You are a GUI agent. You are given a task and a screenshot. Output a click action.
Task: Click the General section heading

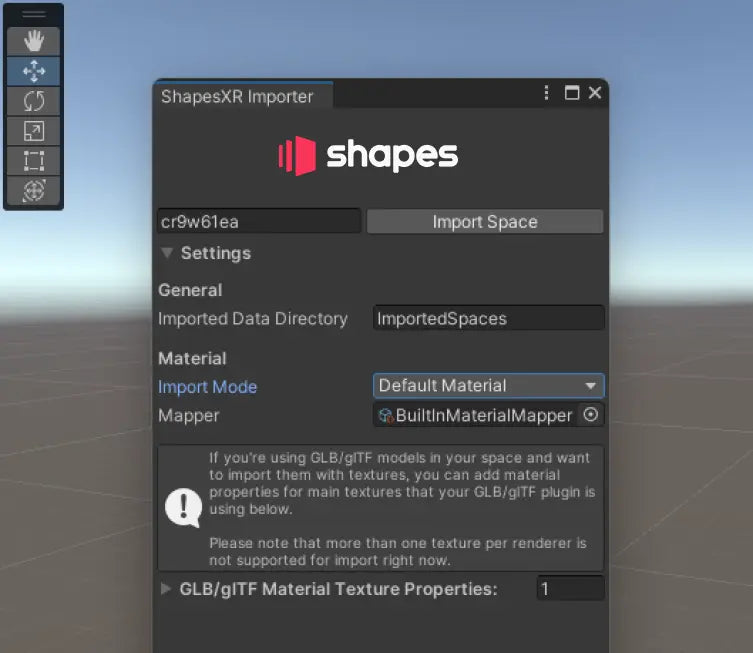pos(190,290)
